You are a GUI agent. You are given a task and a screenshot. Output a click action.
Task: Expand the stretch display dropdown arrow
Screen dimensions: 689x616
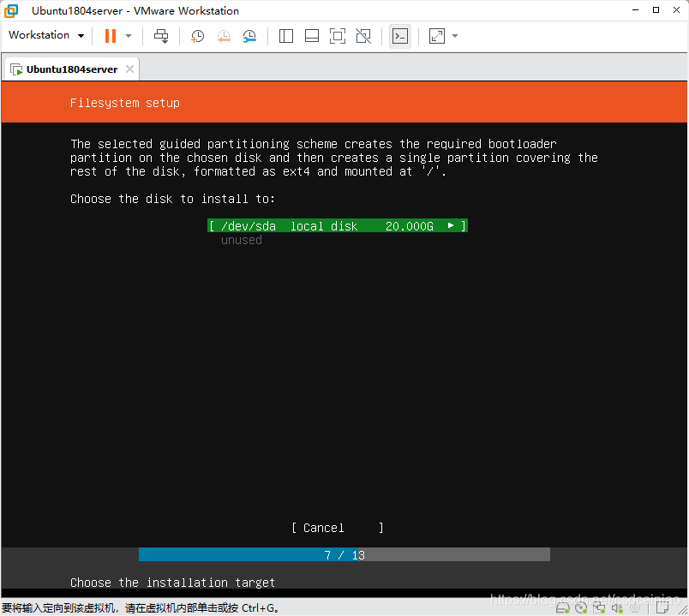(455, 36)
